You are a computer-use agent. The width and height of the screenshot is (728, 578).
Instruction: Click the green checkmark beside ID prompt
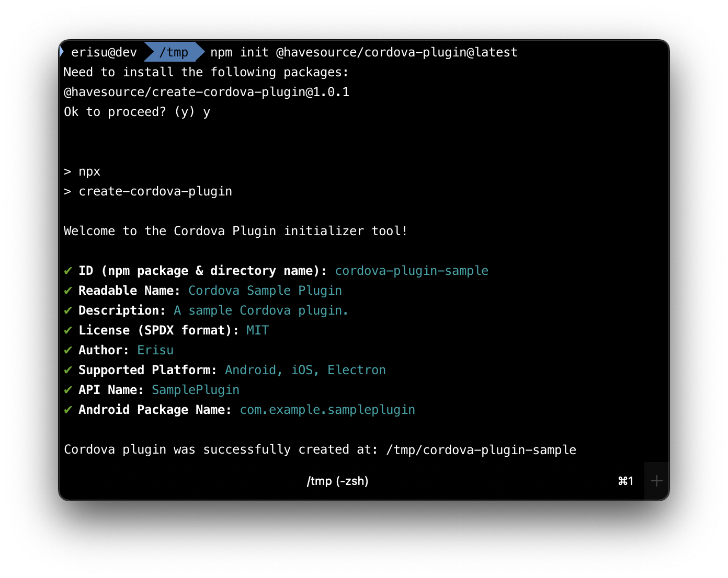pyautogui.click(x=68, y=271)
